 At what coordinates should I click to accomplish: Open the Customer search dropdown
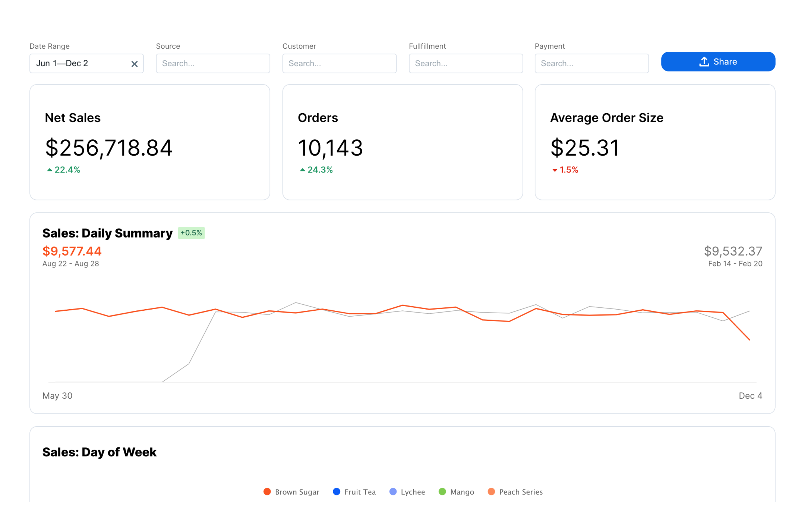[x=339, y=63]
